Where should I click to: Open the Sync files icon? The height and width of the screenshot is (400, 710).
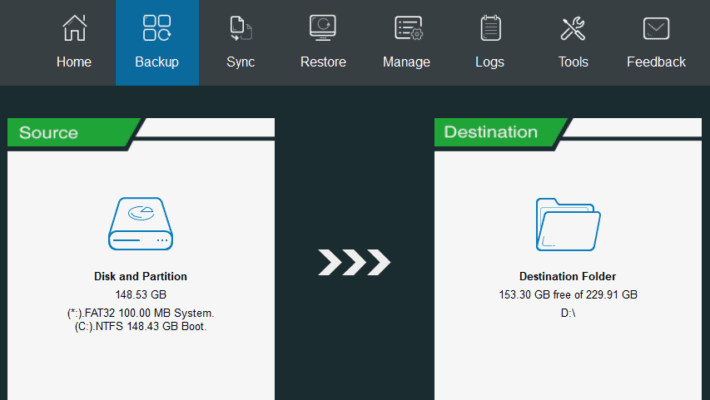point(240,28)
